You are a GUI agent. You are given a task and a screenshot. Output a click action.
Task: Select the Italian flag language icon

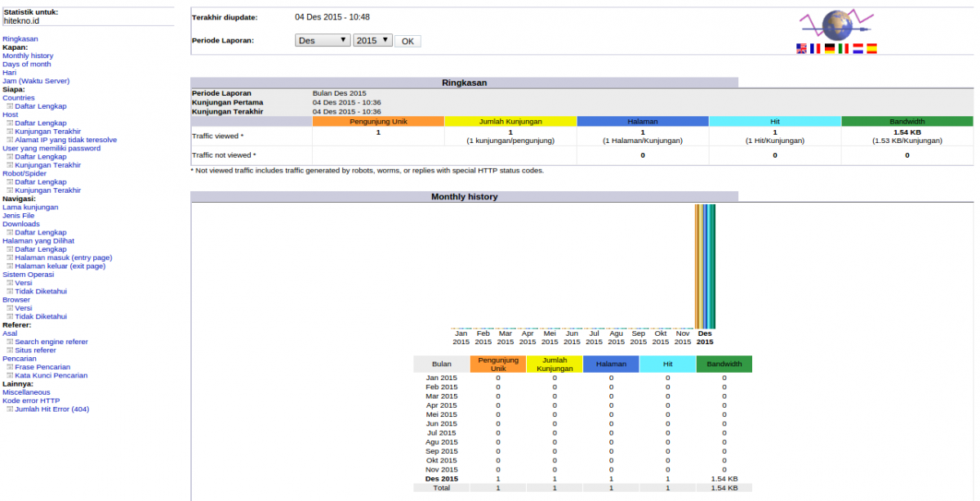coord(843,48)
